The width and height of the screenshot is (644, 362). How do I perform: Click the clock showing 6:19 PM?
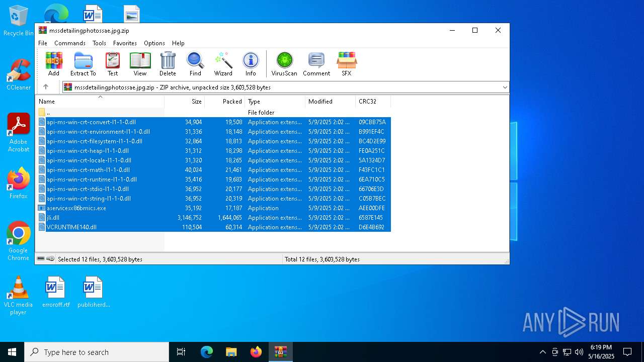601,352
